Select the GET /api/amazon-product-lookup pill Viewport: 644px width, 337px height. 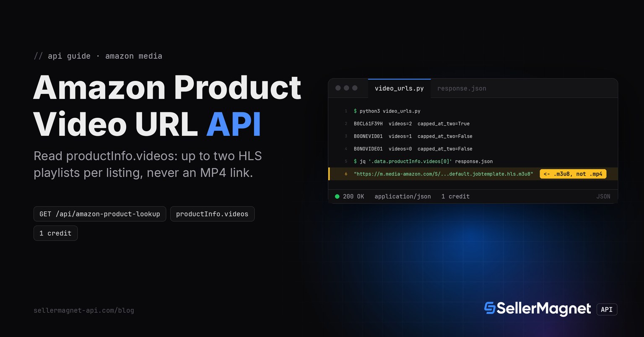[100, 214]
